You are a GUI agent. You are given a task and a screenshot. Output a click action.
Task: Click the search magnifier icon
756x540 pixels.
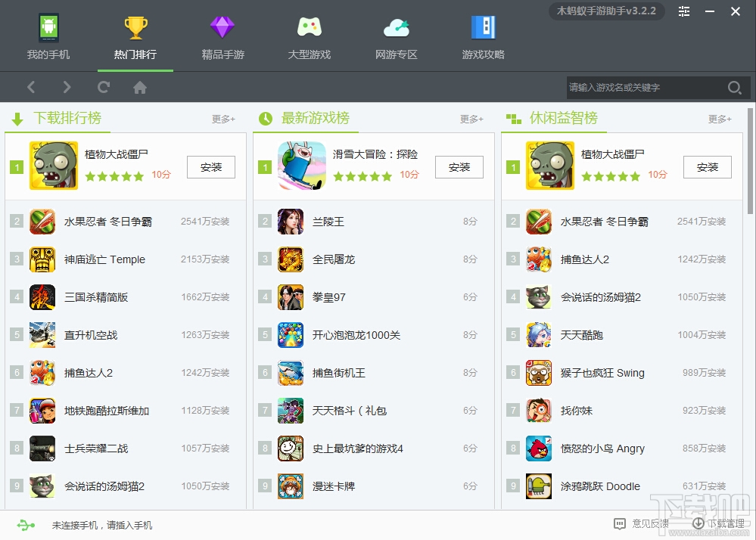(x=734, y=88)
